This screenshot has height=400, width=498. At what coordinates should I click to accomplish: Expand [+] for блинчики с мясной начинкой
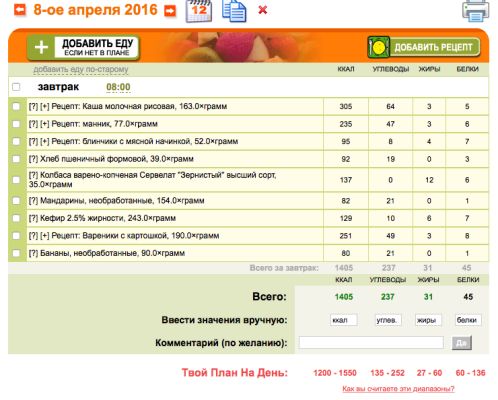point(45,141)
